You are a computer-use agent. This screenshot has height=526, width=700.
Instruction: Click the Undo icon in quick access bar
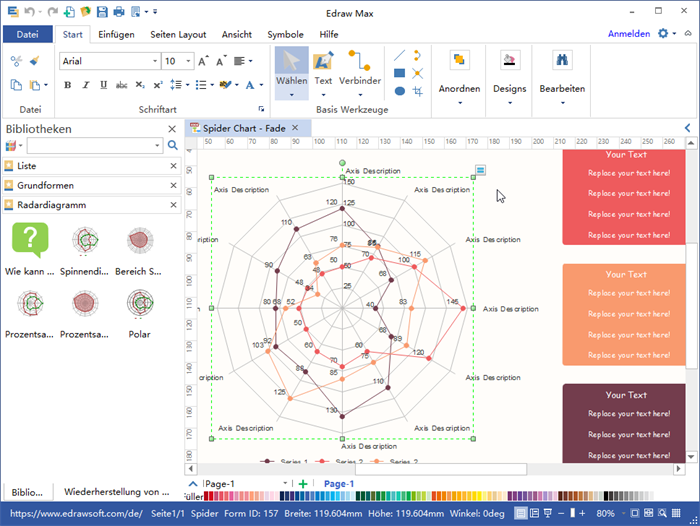point(29,12)
